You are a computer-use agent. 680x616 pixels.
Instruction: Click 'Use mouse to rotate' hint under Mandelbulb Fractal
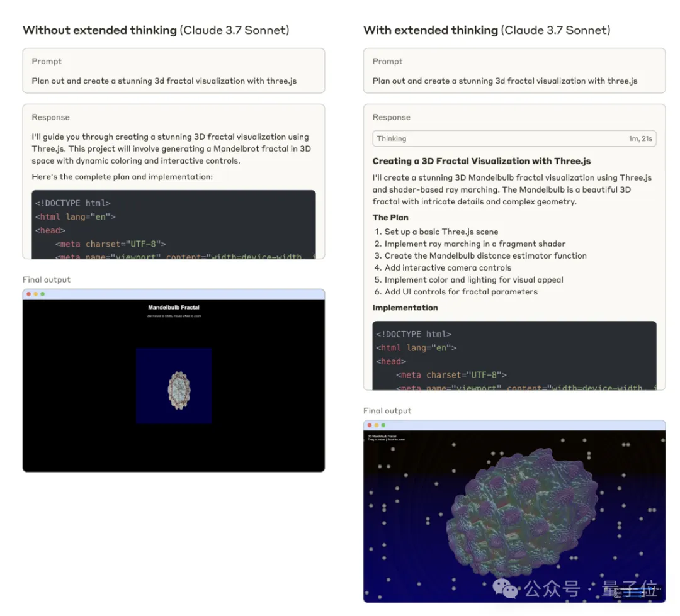pos(174,316)
